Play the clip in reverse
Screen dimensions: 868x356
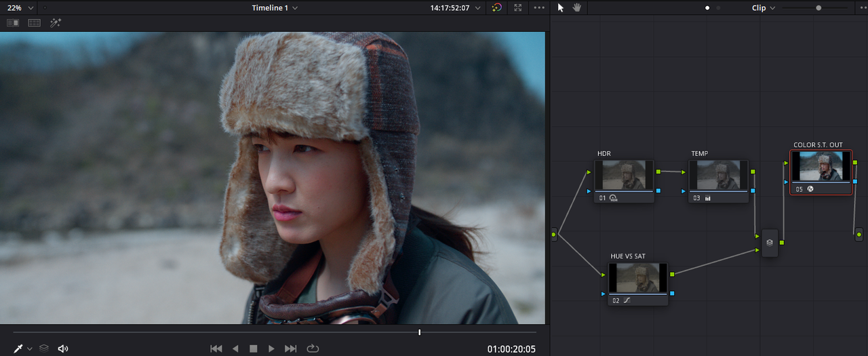235,349
